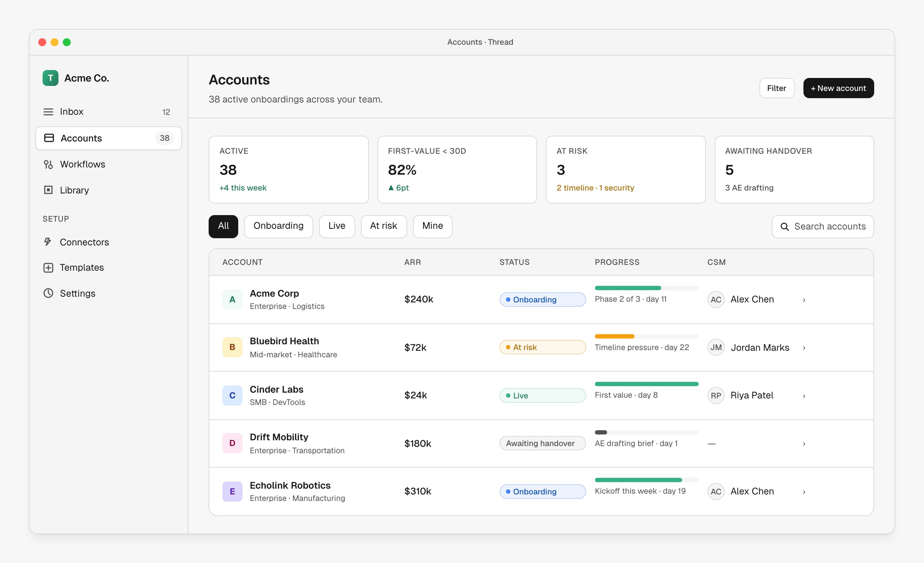Click the Live status badge for Cinder Labs
Screen dimensions: 924x563
[x=542, y=396]
